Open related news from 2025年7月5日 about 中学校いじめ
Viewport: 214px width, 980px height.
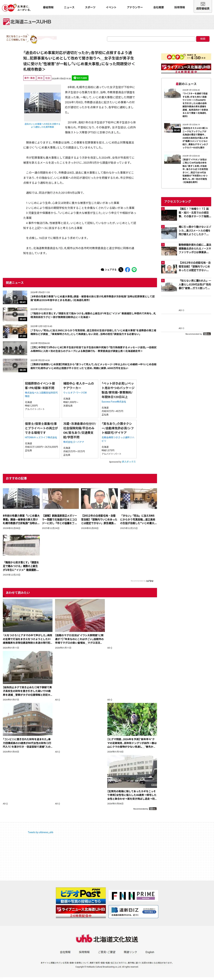coord(80,348)
